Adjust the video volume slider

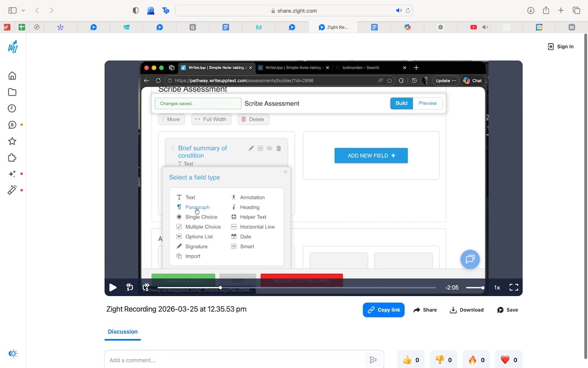click(475, 288)
